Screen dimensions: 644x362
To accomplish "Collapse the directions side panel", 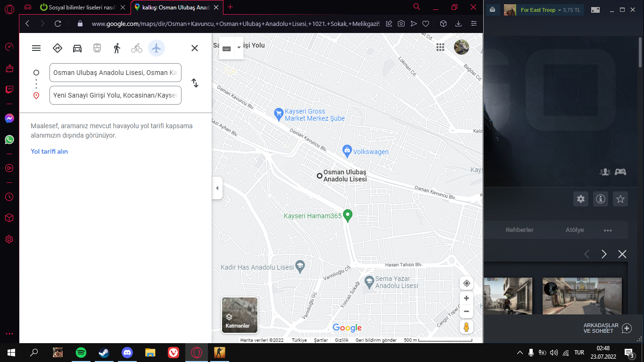I will point(217,188).
